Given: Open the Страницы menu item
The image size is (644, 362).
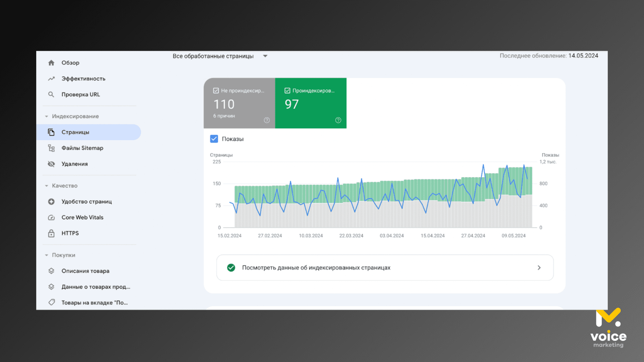Looking at the screenshot, I should 75,132.
